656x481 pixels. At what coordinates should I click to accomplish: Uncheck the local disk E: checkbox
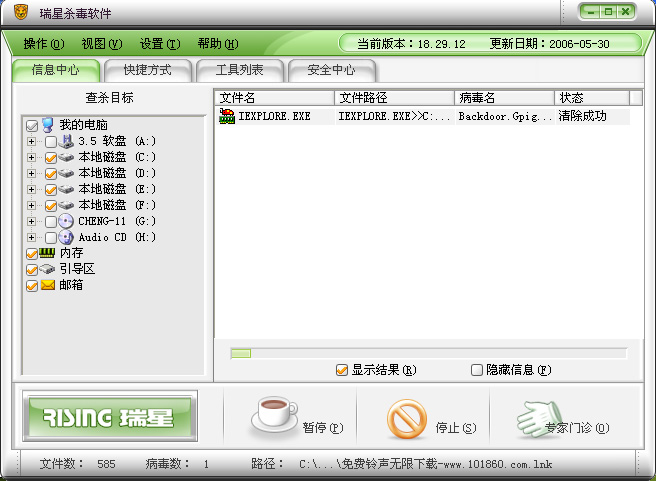click(x=51, y=189)
